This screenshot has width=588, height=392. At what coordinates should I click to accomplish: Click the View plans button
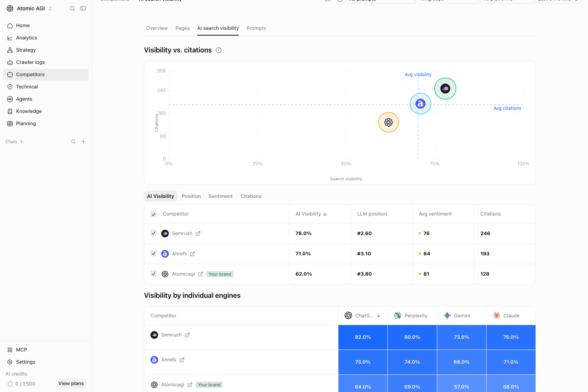pos(71,384)
